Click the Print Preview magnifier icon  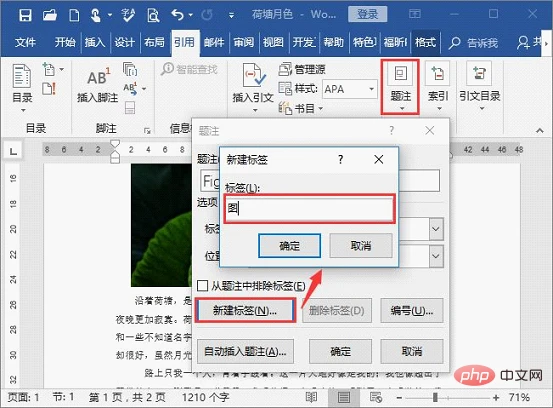coord(153,15)
